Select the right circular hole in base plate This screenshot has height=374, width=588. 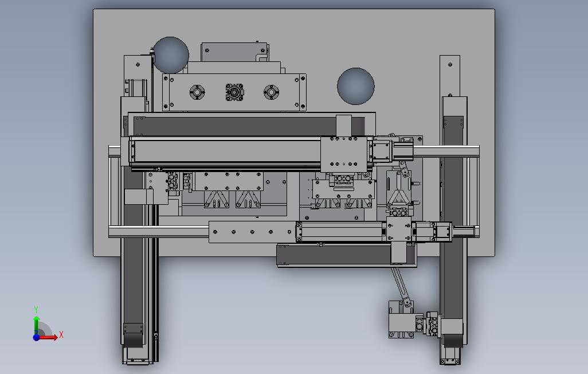(355, 86)
